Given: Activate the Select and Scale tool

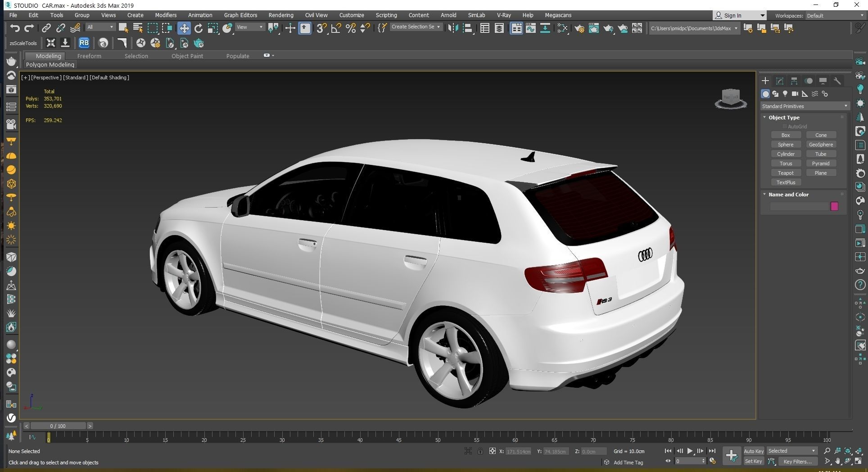Looking at the screenshot, I should tap(213, 28).
